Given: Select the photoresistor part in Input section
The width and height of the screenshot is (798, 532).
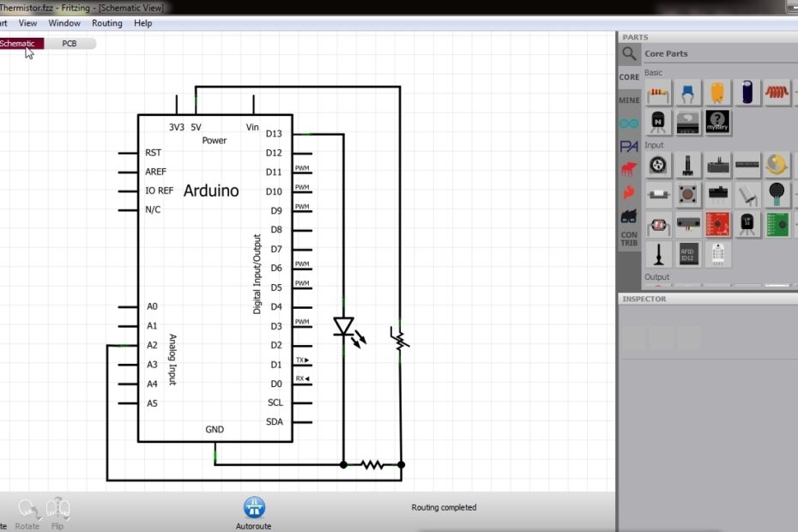Looking at the screenshot, I should point(777,195).
